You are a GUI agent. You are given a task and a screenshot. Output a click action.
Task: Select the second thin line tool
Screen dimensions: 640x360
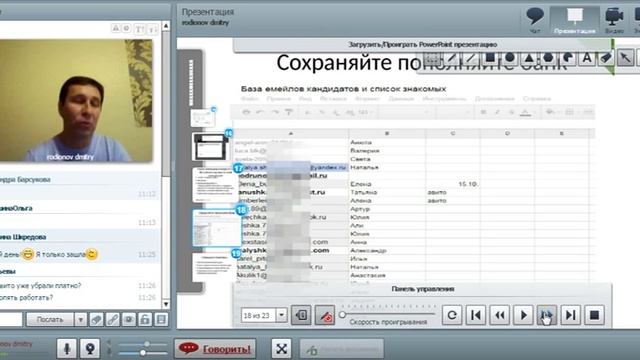pyautogui.click(x=471, y=58)
